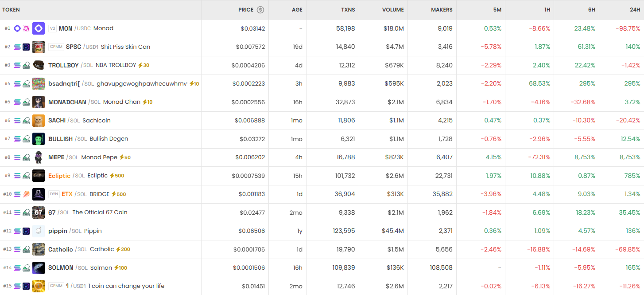The width and height of the screenshot is (644, 295).
Task: Click the CPMM label in the SPSC row
Action: pos(56,47)
